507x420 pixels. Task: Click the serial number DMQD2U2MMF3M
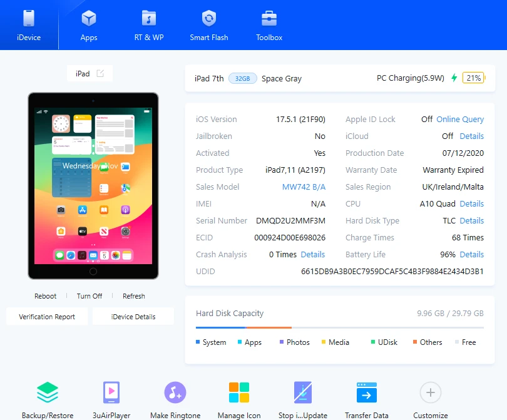[x=290, y=220]
